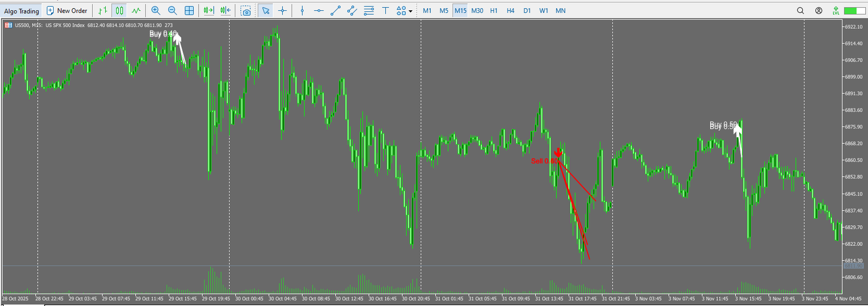868x306 pixels.
Task: Take a chart screenshot with camera icon
Action: click(246, 11)
